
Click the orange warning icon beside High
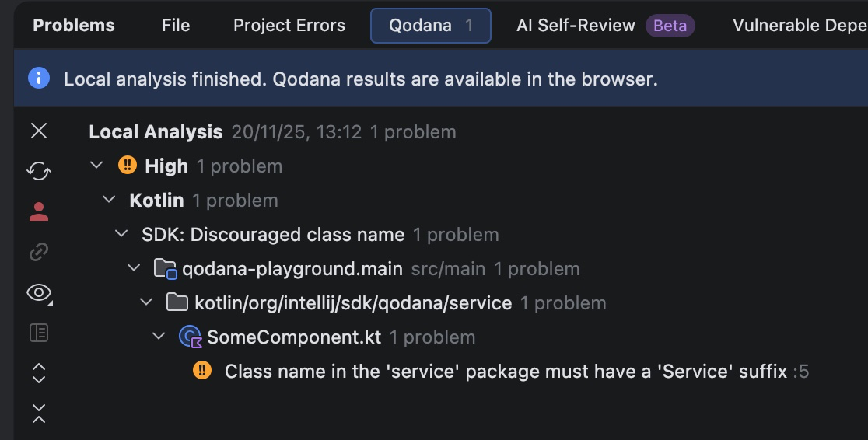[127, 166]
